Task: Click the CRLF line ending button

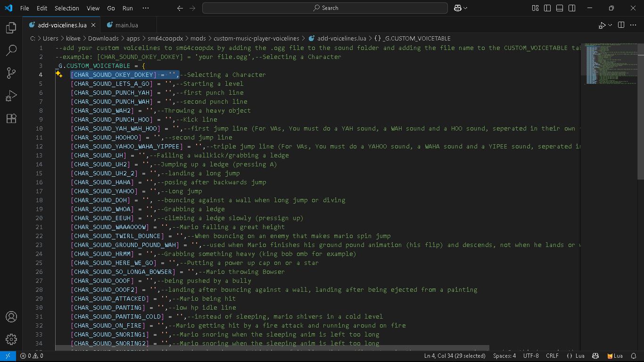Action: (552, 356)
